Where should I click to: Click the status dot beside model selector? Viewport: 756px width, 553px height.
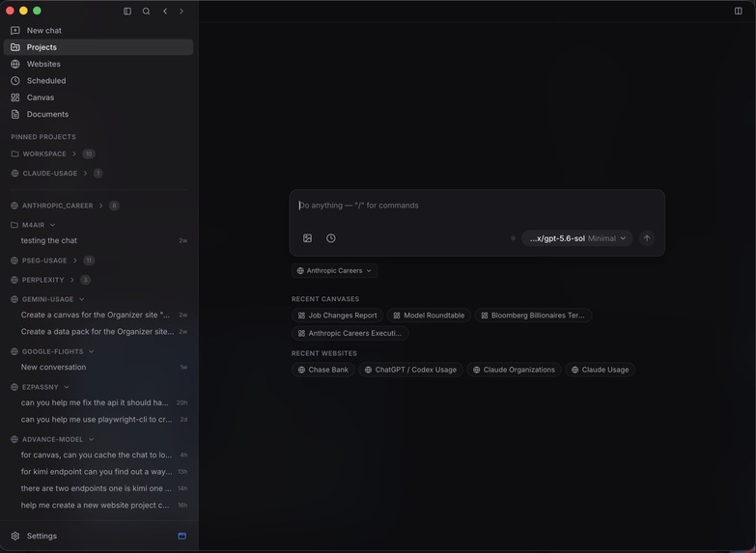pos(513,238)
